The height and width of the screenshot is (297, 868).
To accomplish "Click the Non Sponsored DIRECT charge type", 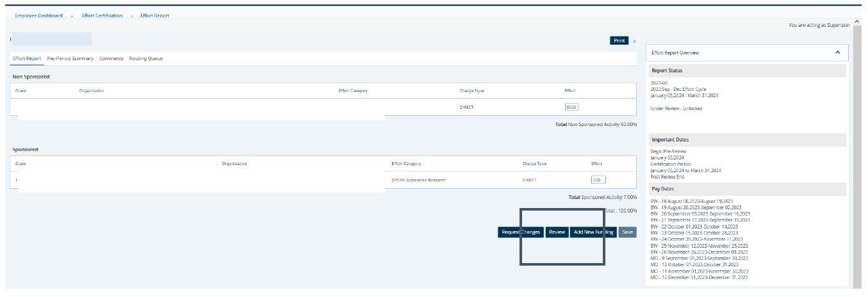I will (466, 107).
